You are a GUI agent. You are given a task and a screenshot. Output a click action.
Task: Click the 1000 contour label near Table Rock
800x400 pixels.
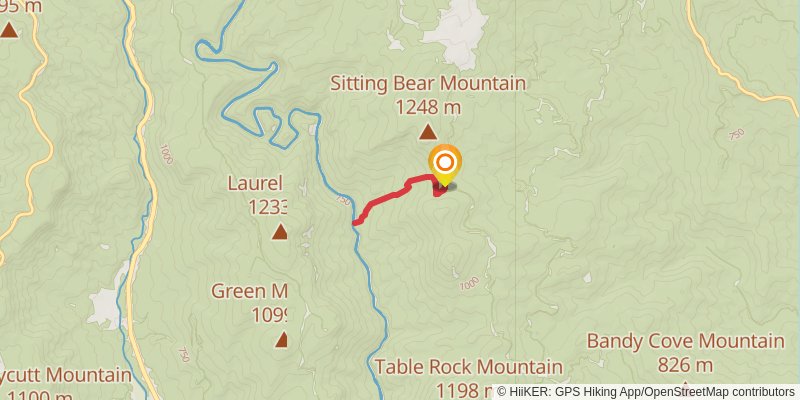pyautogui.click(x=469, y=284)
